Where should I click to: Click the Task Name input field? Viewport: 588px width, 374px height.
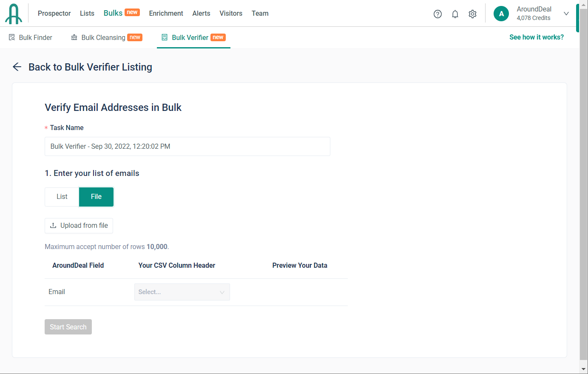coord(187,146)
